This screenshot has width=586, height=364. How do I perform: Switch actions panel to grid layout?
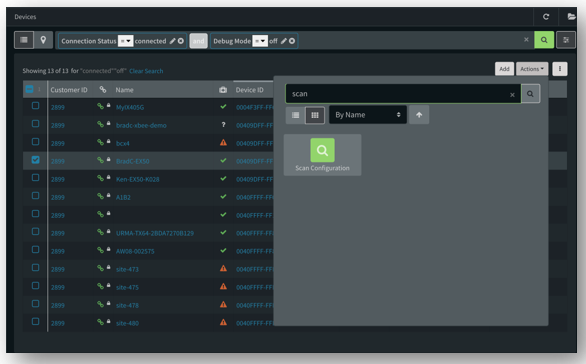(315, 115)
